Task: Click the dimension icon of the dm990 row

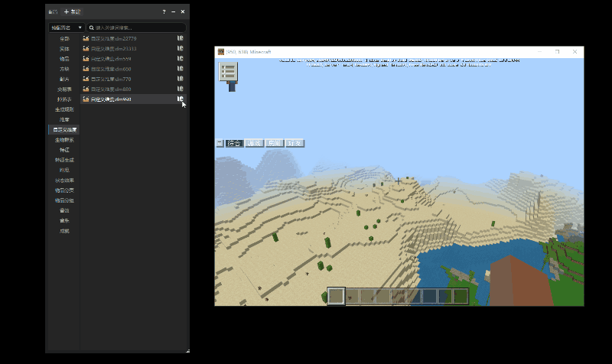Action: pos(86,99)
